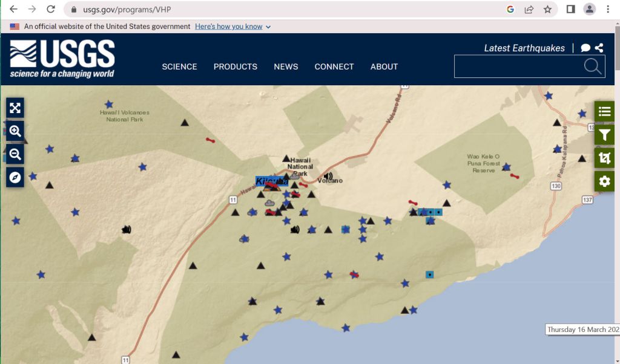Reload the page in the browser
The height and width of the screenshot is (364, 620).
click(51, 9)
